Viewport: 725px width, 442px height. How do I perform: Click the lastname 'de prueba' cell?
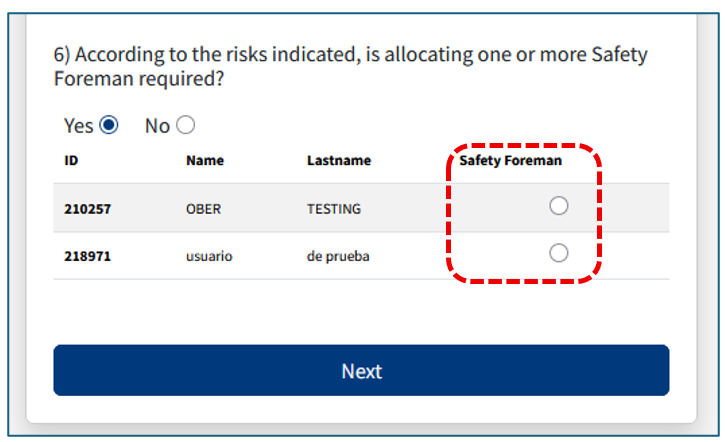pos(338,256)
